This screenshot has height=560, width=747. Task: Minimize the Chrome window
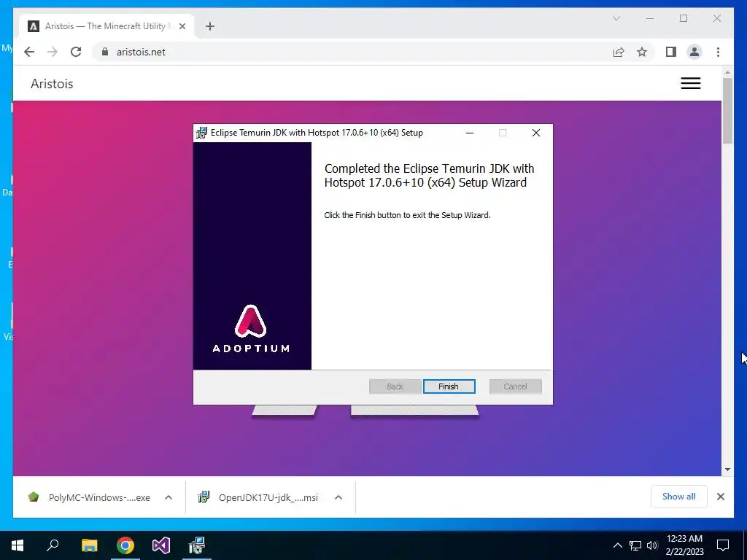[650, 18]
